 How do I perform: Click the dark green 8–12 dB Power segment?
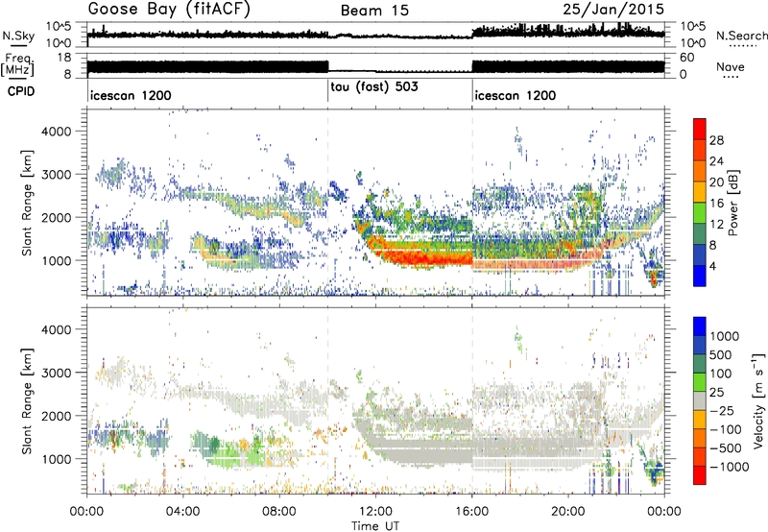point(700,234)
